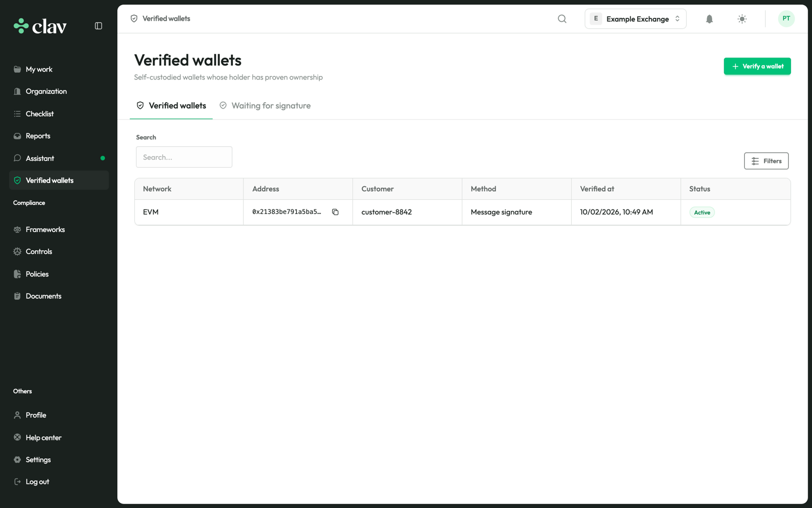Screen dimensions: 812x508
Task: Focus the Search input field
Action: [x=184, y=157]
